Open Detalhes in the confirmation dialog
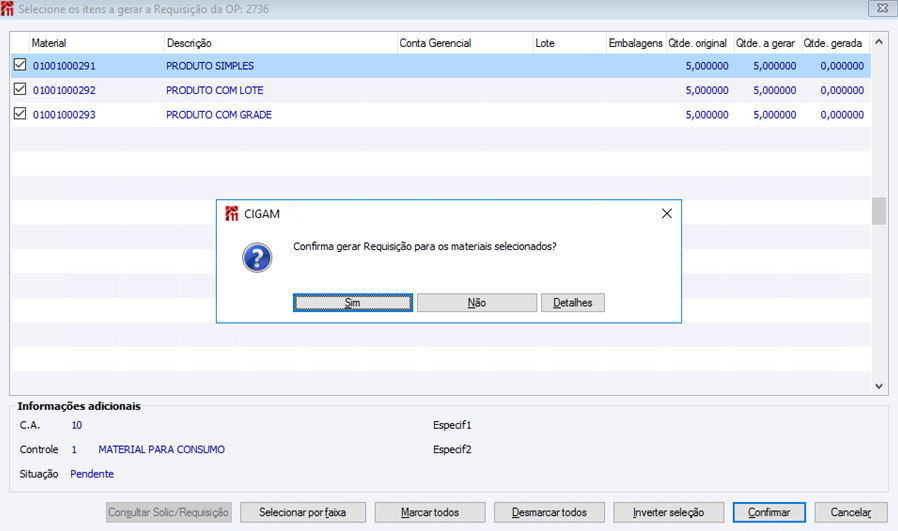This screenshot has height=531, width=898. point(573,302)
